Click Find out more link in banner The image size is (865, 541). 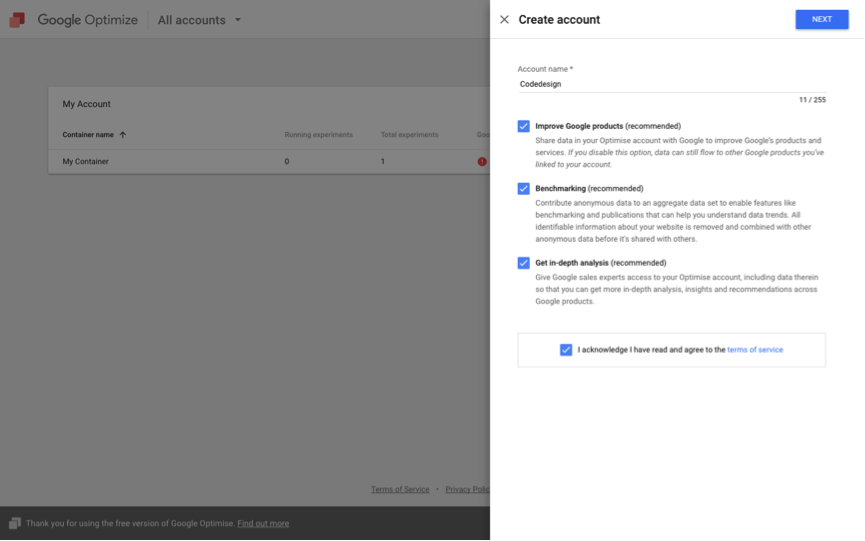coord(263,523)
